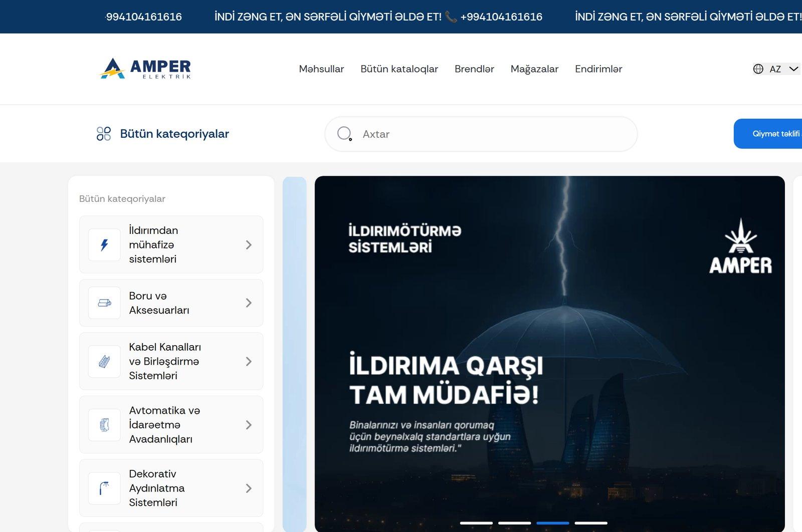802x532 pixels.
Task: Select the fourth carousel slide indicator
Action: point(591,523)
